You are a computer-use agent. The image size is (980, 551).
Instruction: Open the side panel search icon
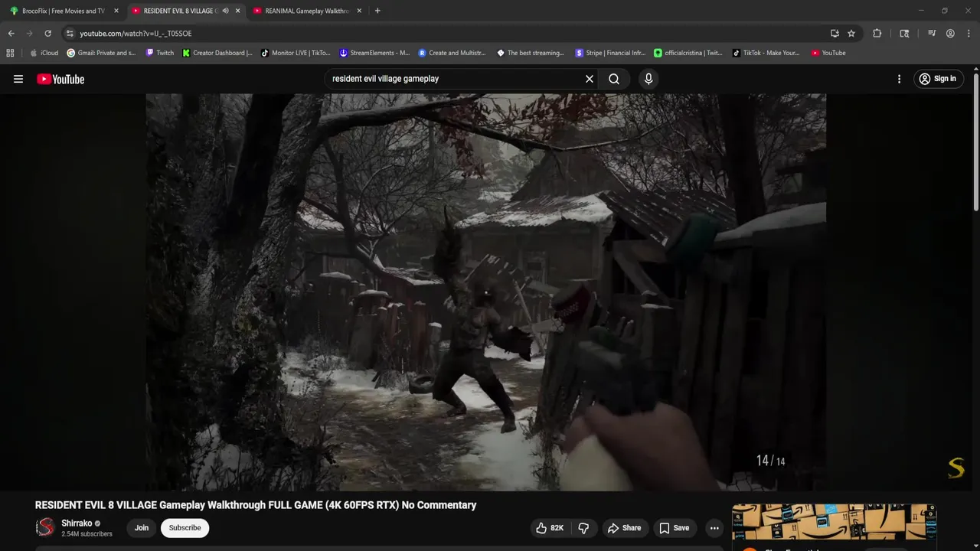tap(904, 34)
